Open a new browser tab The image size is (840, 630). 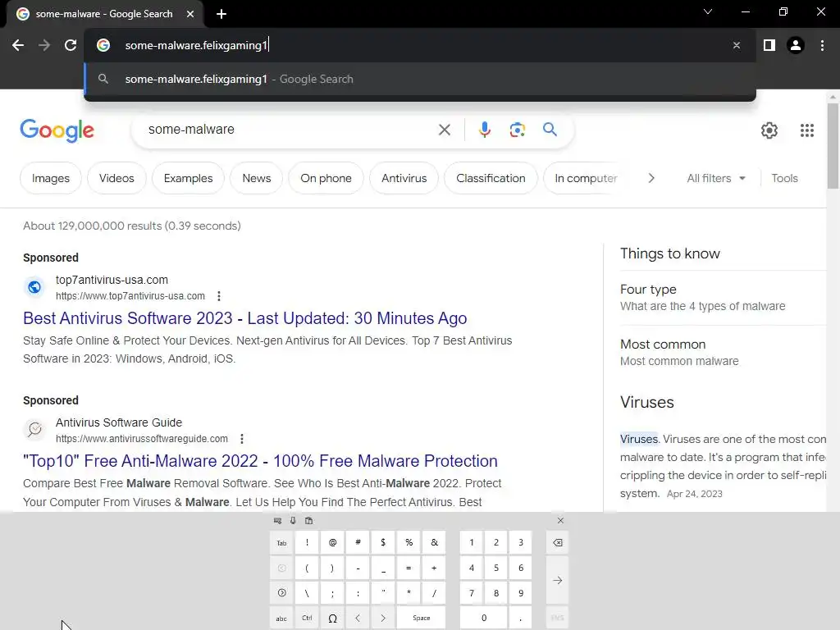point(221,14)
